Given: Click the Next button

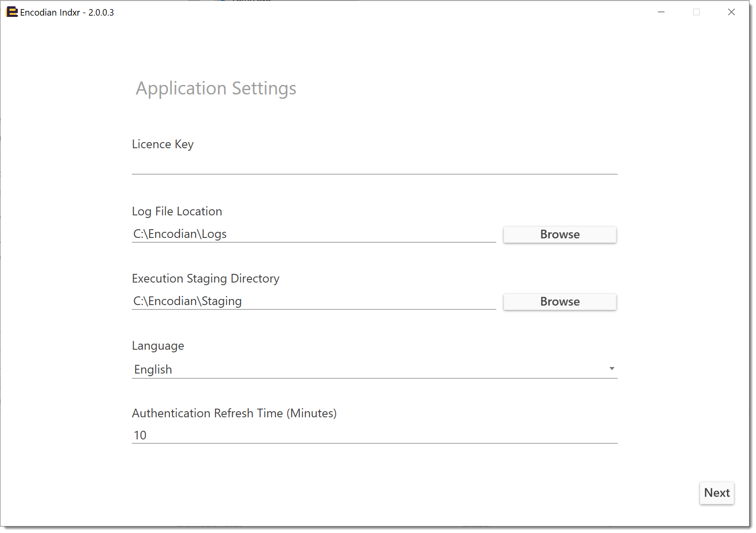Looking at the screenshot, I should pyautogui.click(x=717, y=493).
